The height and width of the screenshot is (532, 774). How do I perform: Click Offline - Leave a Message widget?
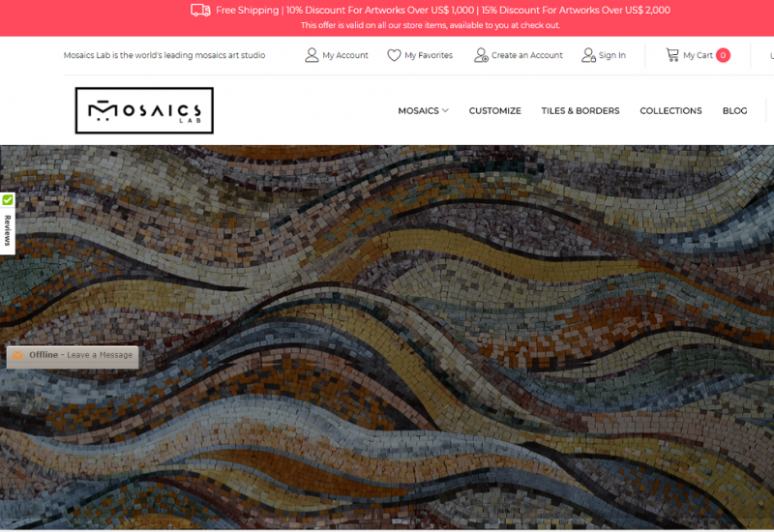click(73, 356)
